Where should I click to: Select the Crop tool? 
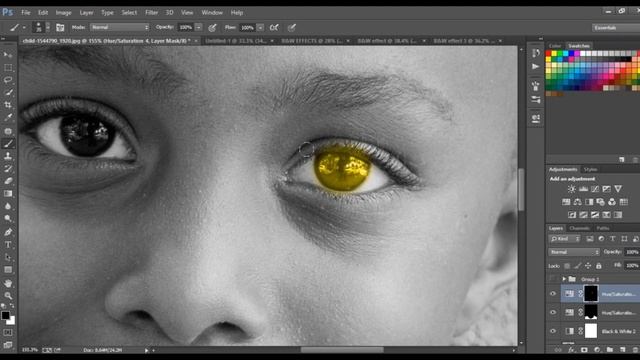click(x=8, y=105)
